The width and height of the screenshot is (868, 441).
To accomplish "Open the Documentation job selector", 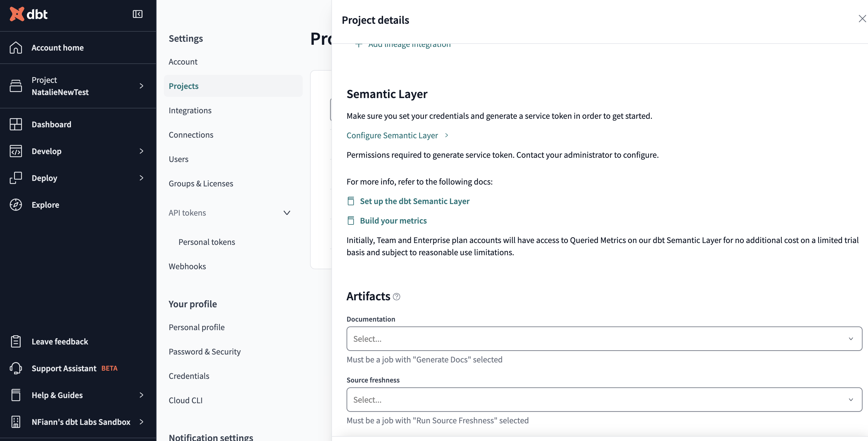I will point(603,339).
